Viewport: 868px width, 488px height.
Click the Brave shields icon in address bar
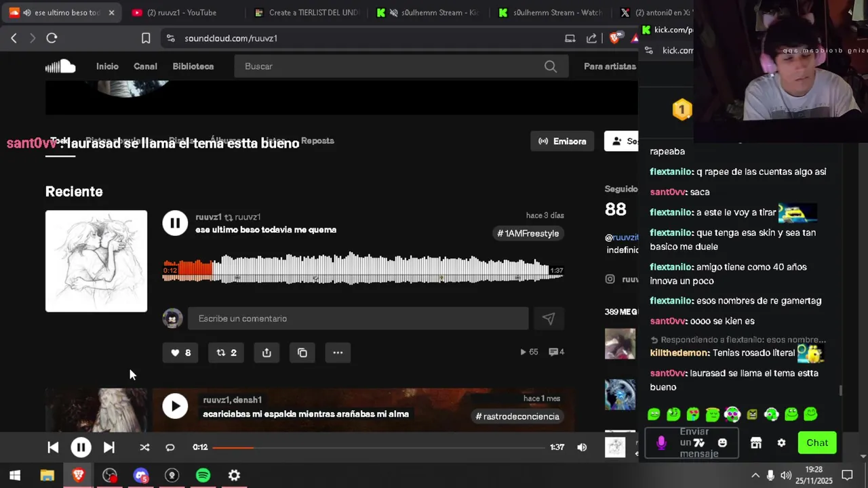point(614,38)
